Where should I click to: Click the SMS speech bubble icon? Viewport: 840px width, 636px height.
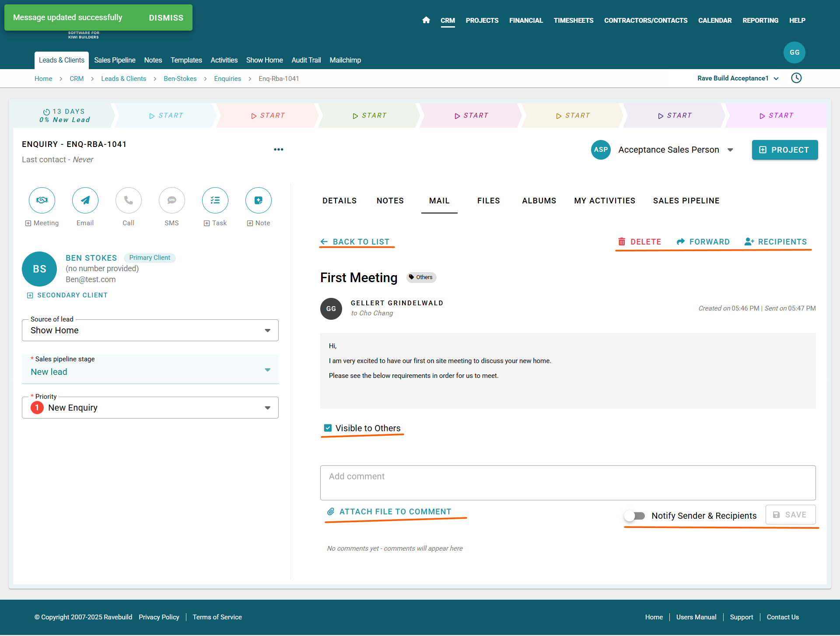172,200
